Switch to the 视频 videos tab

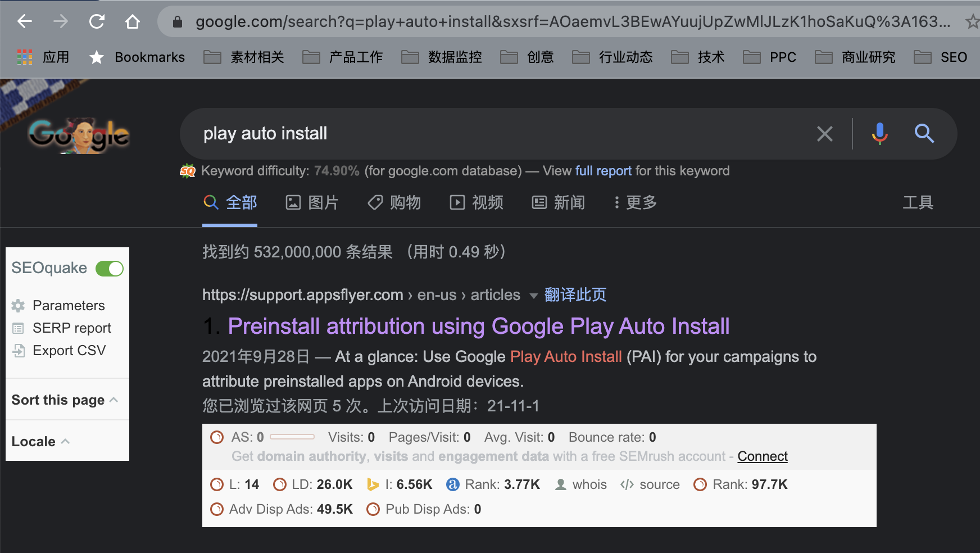tap(477, 202)
